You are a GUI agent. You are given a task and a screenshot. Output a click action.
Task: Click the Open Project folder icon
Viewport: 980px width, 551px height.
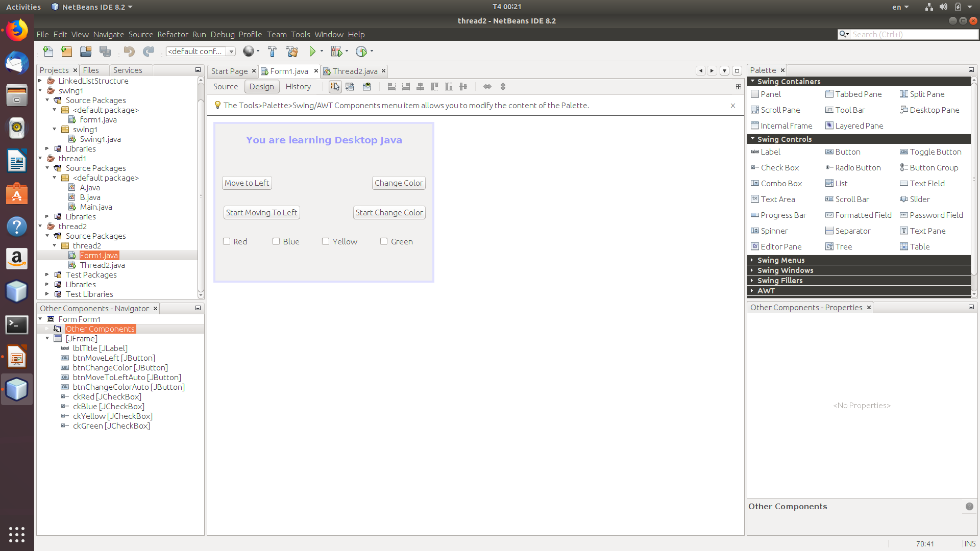coord(86,52)
